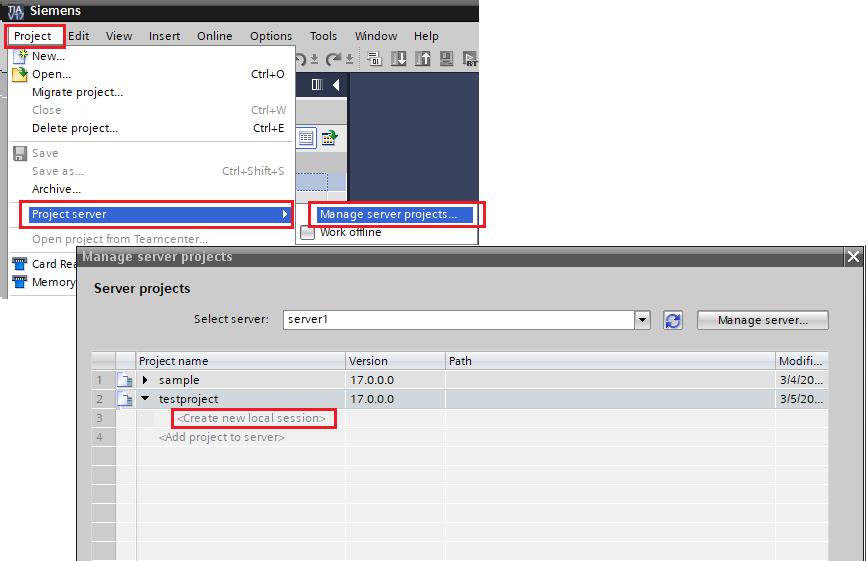Expand the sample project tree row

tap(145, 380)
